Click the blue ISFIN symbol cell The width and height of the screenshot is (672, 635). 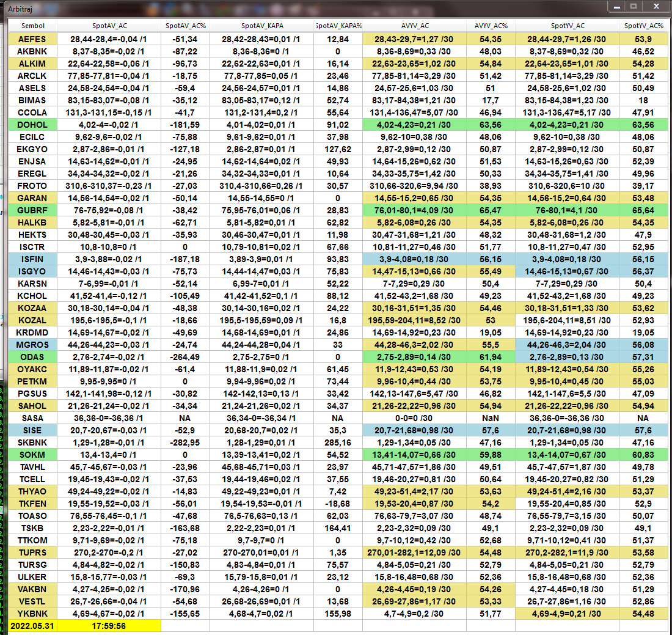pos(32,259)
